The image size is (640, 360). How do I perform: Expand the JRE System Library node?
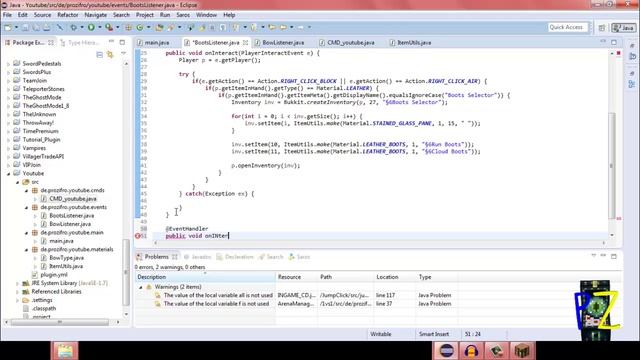tap(17, 283)
